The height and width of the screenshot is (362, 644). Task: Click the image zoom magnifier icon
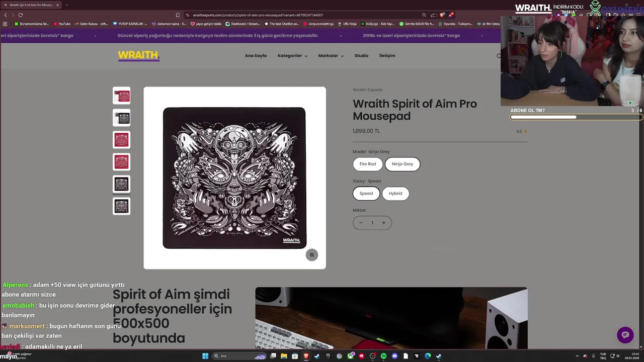point(312,255)
